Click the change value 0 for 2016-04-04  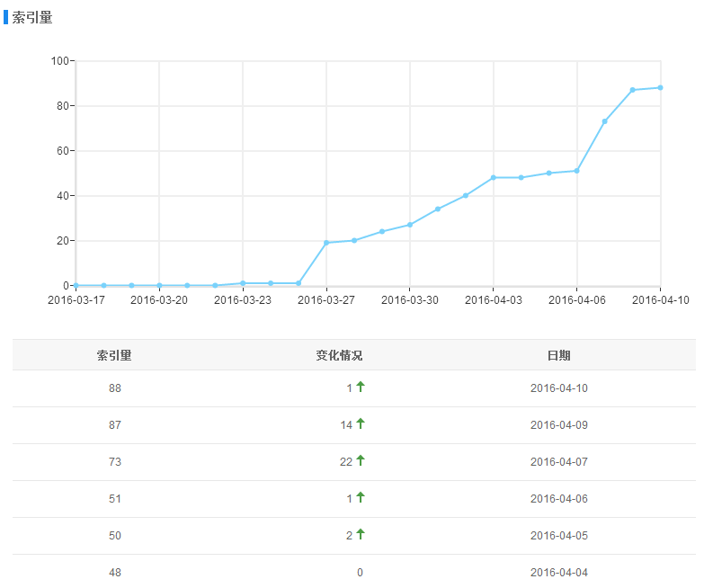point(360,573)
